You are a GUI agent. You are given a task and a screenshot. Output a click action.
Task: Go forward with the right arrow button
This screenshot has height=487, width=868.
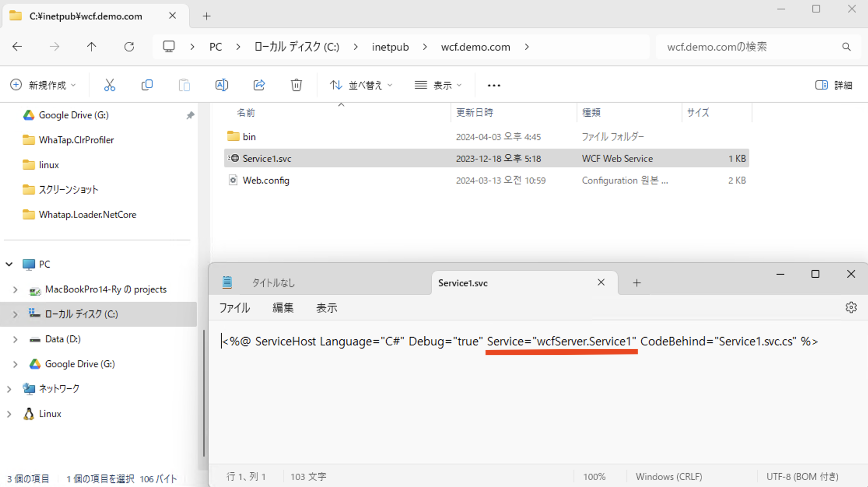click(x=54, y=47)
